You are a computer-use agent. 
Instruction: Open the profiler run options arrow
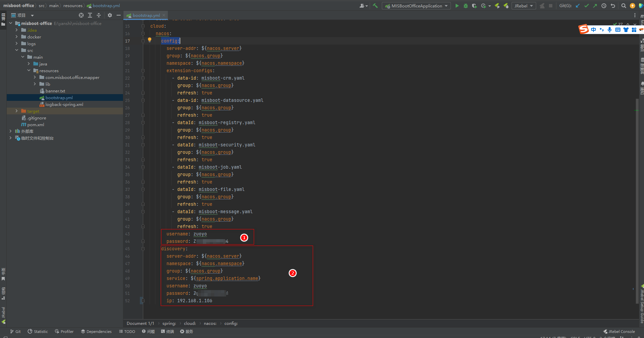[489, 6]
